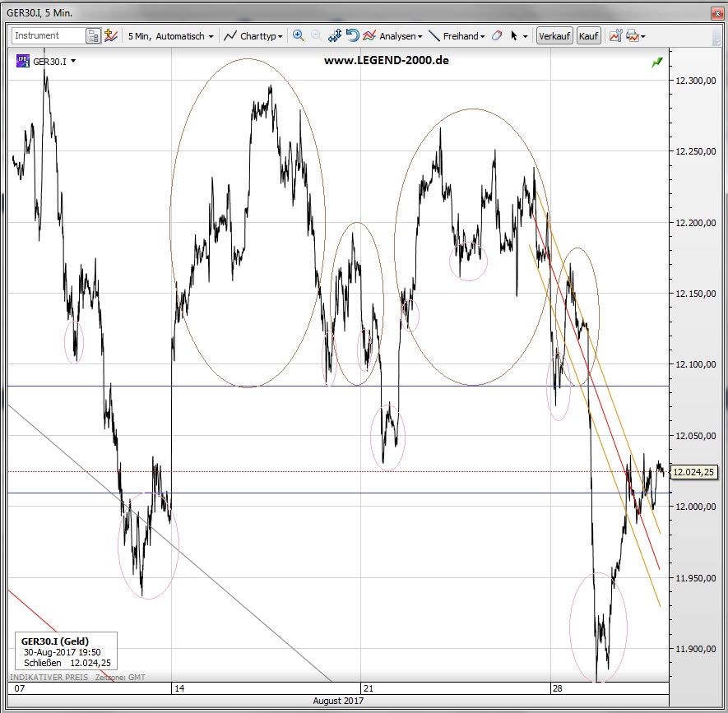Expand the print/export dropdown arrow
Viewport: 728px width, 713px height.
point(643,36)
